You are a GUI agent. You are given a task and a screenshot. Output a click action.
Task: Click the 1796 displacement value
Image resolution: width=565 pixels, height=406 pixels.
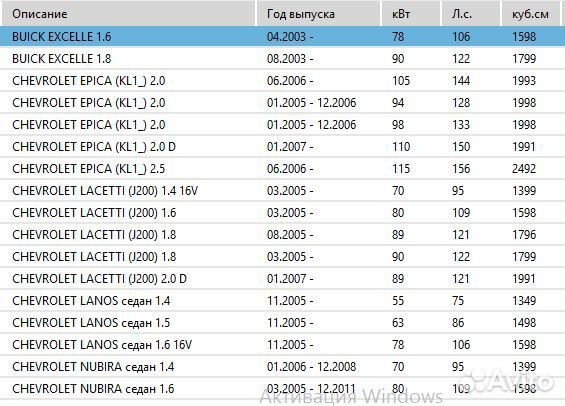click(x=524, y=235)
